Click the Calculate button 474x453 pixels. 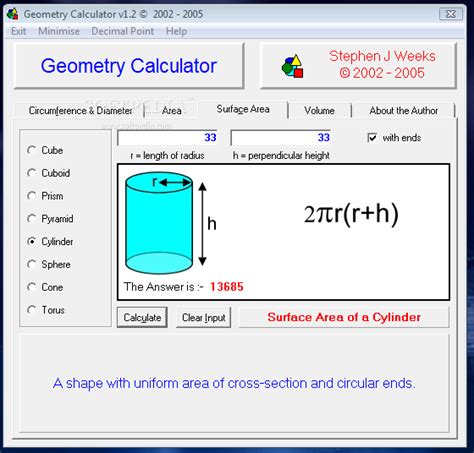coord(142,317)
